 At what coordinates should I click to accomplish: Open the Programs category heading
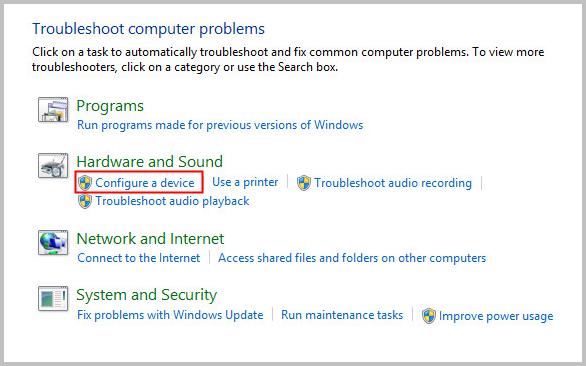[110, 106]
